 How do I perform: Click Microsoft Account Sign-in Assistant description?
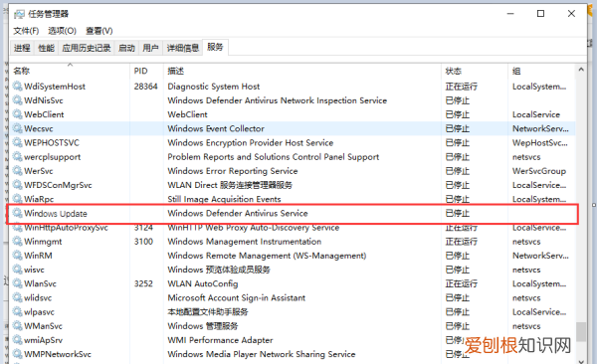237,297
